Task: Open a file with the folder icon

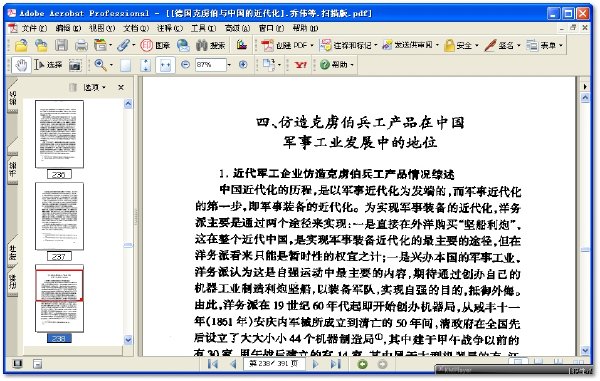Action: (x=21, y=46)
